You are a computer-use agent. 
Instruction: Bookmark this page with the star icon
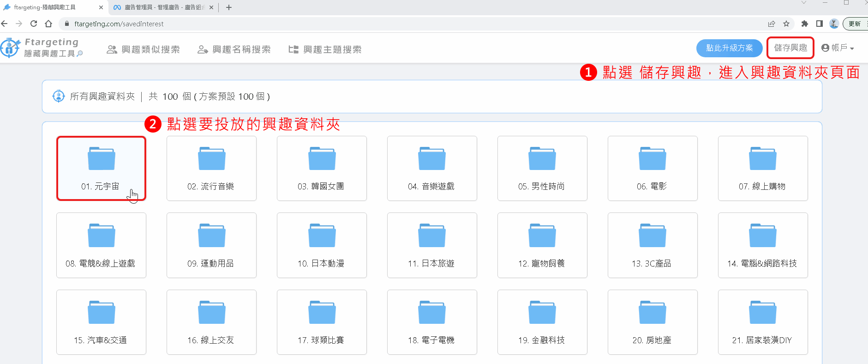click(x=786, y=24)
